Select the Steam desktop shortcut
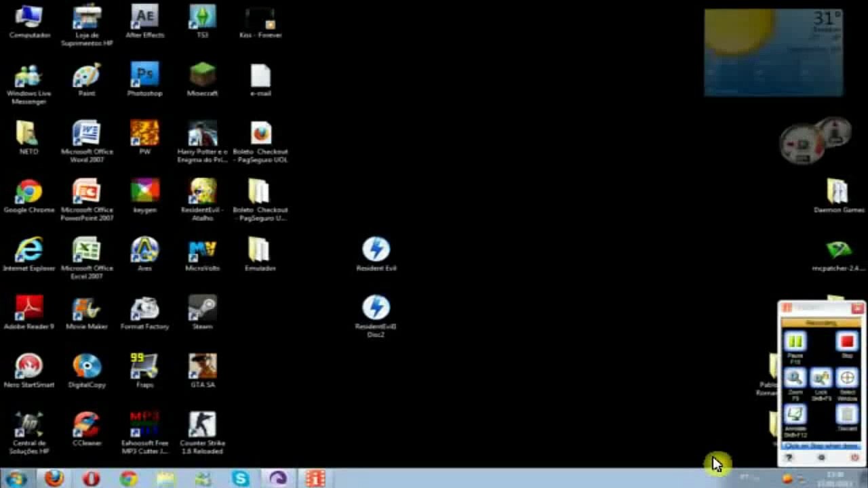Screen dimensions: 868x488 click(x=203, y=313)
